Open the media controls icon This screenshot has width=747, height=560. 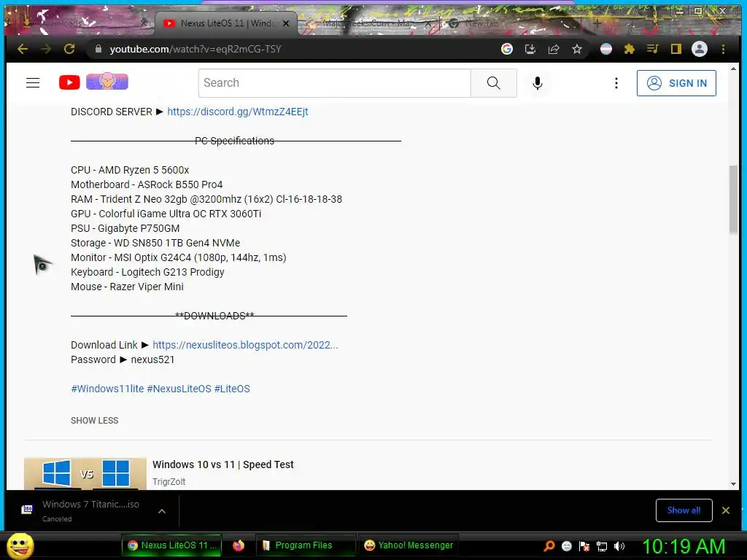tap(653, 49)
